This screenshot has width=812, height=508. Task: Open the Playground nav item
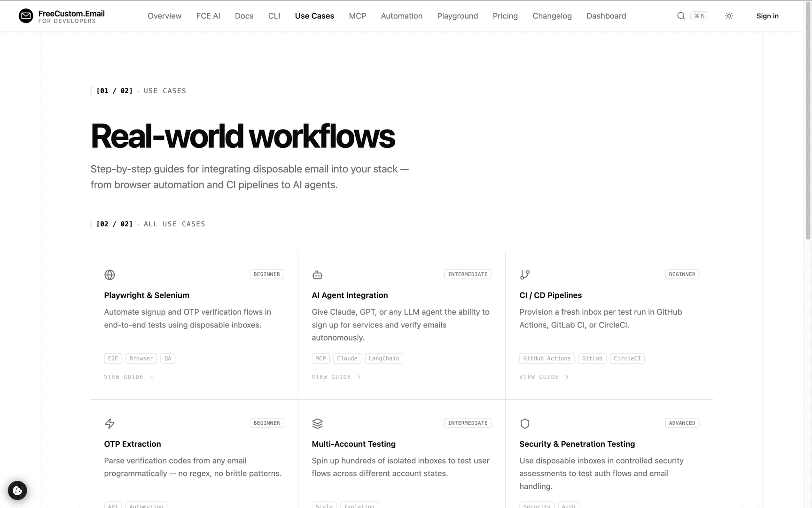[457, 16]
